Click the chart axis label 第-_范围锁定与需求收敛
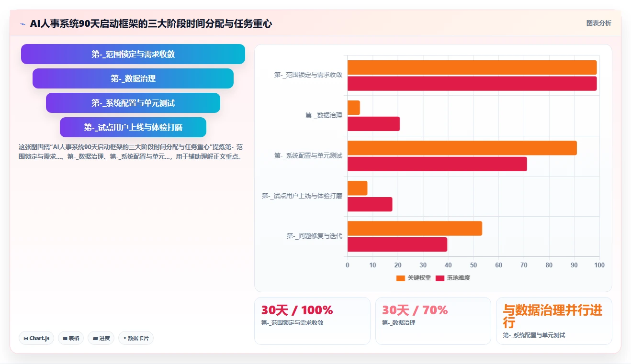The height and width of the screenshot is (364, 631). [x=308, y=75]
